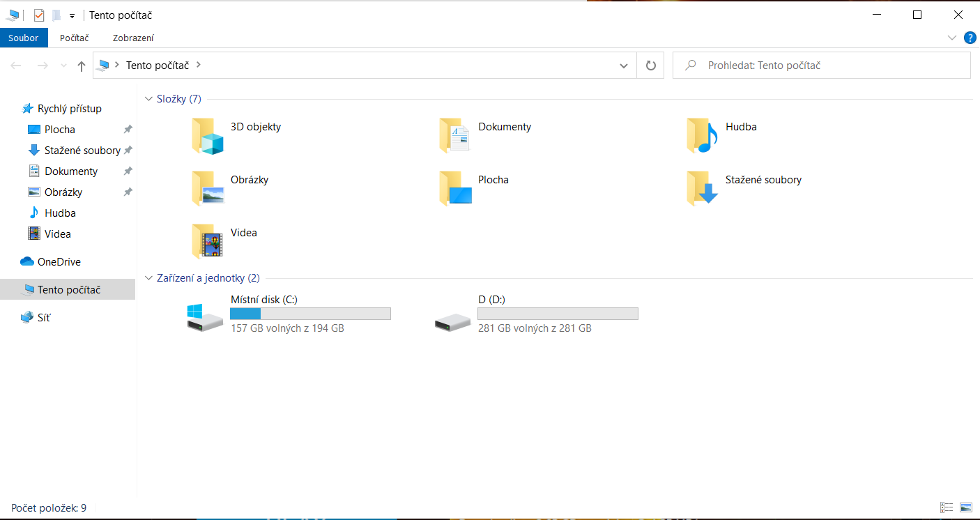Select the Hudba folder icon in main pane
The image size is (980, 520).
[x=702, y=135]
